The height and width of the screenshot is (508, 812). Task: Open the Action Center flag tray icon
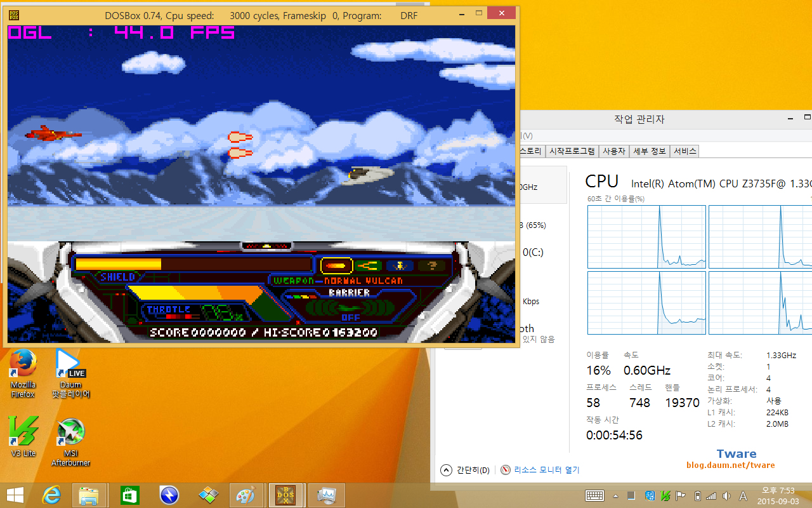coord(681,495)
